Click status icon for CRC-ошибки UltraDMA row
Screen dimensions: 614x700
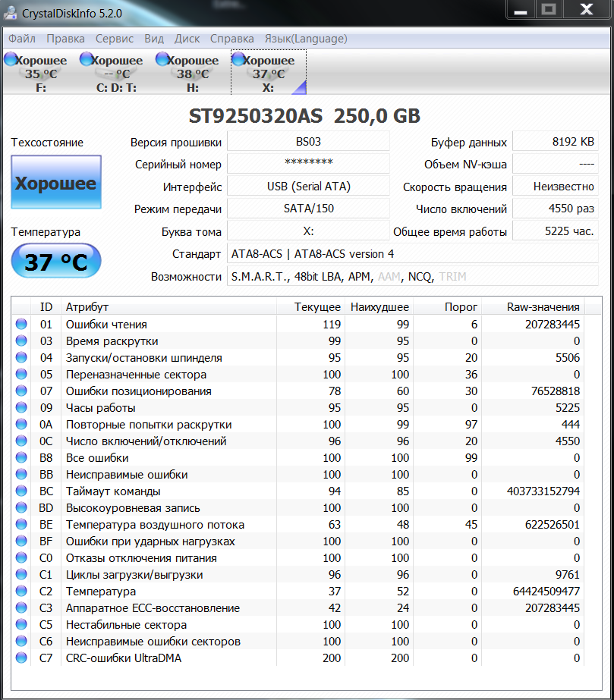(21, 658)
